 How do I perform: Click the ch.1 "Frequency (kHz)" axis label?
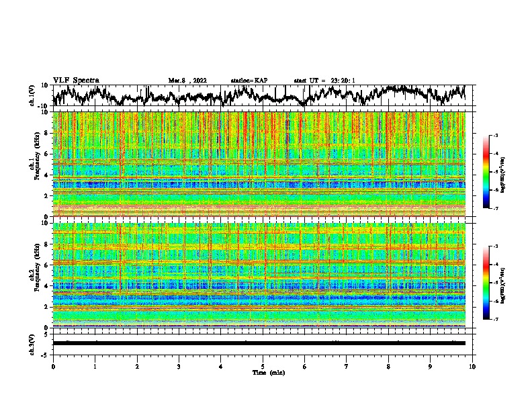(37, 156)
